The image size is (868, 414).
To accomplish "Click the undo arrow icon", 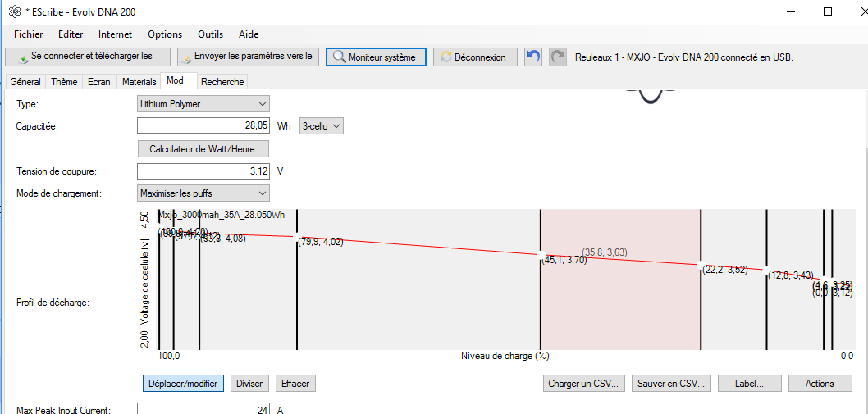I will click(534, 57).
